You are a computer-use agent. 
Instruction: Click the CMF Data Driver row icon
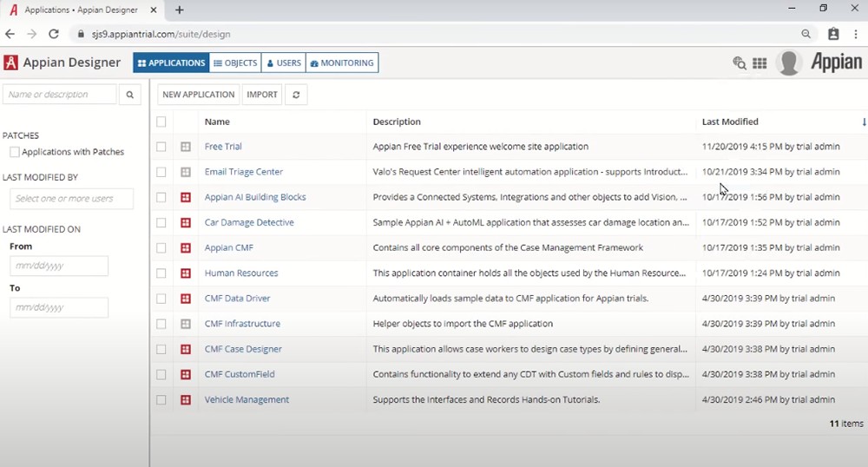tap(186, 299)
